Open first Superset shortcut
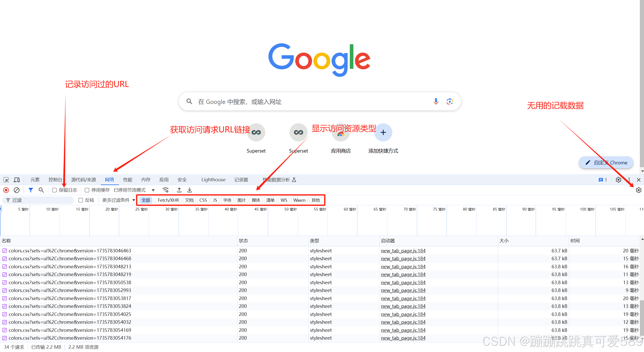The width and height of the screenshot is (644, 352). tap(256, 139)
